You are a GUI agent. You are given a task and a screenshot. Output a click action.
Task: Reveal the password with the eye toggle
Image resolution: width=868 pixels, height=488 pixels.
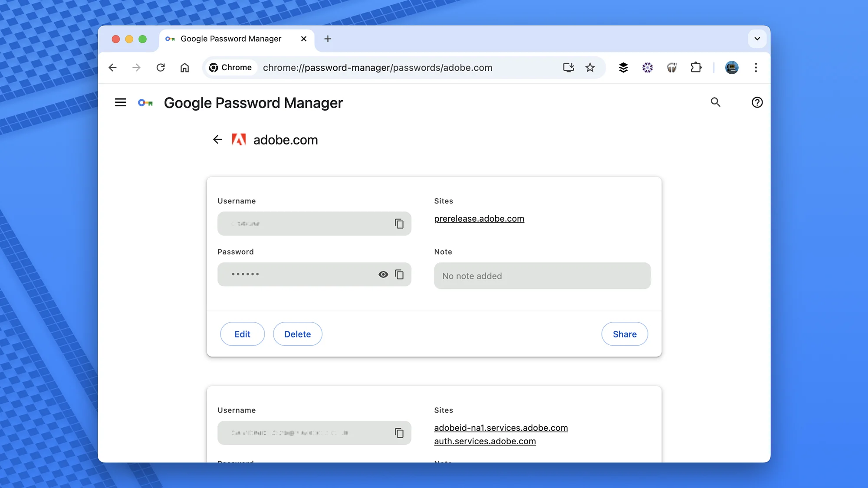tap(383, 274)
